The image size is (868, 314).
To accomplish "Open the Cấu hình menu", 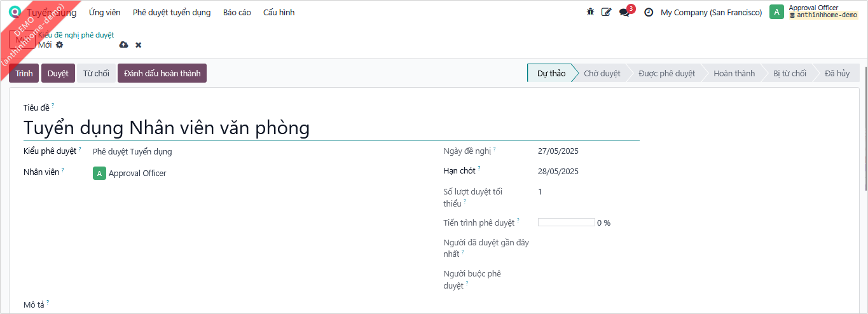I will (x=279, y=12).
